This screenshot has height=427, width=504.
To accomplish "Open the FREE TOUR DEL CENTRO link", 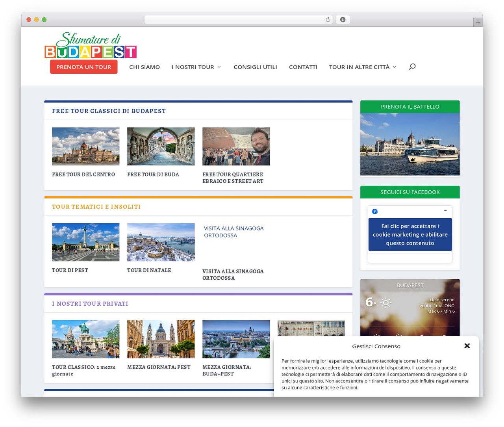I will (83, 175).
